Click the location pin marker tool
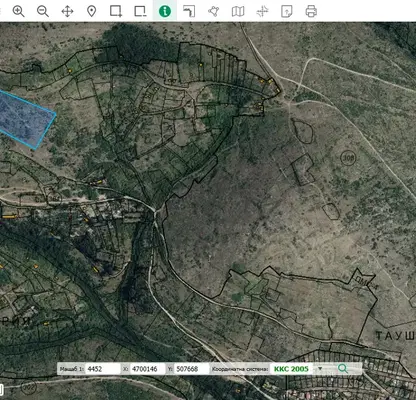The width and height of the screenshot is (416, 400). coord(92,11)
